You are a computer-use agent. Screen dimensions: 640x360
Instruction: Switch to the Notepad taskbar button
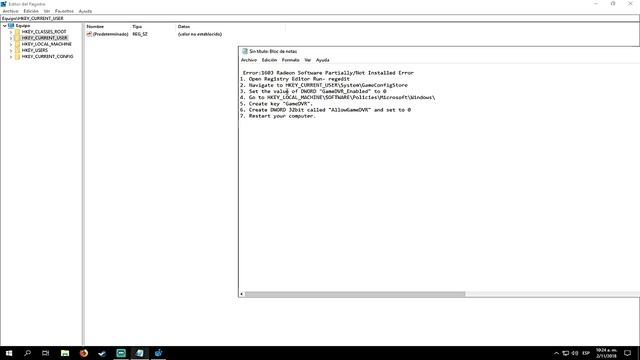click(140, 353)
